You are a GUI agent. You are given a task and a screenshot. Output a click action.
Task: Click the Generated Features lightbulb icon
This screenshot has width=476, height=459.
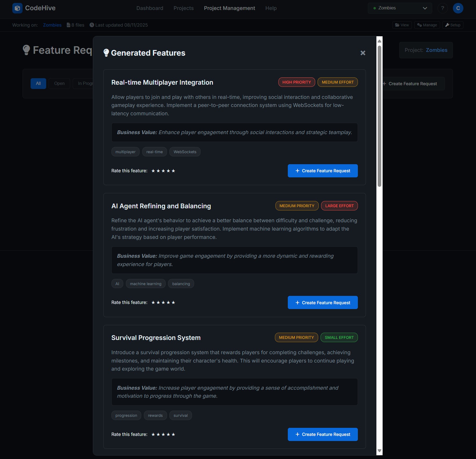pyautogui.click(x=106, y=53)
